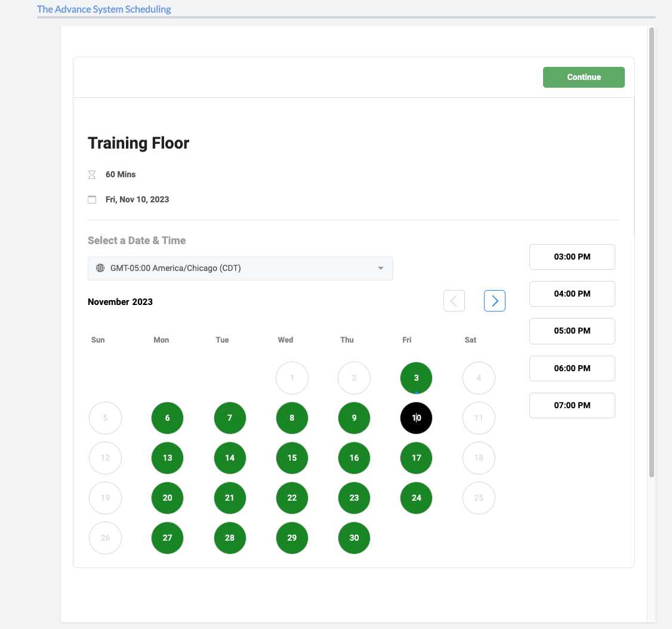Viewport: 672px width, 629px height.
Task: Book the 06:00 PM time slot
Action: [572, 368]
